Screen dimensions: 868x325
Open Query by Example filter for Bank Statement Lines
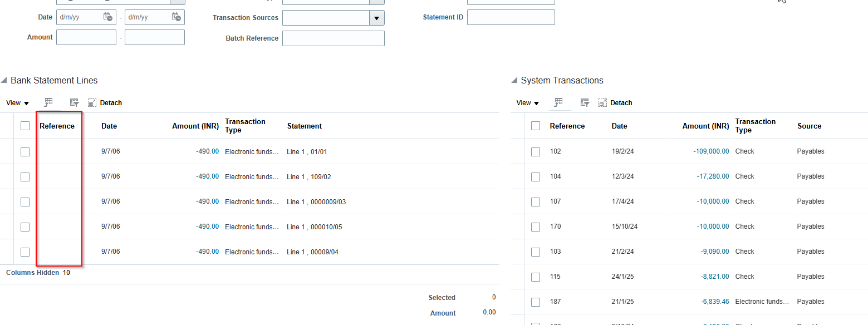pyautogui.click(x=73, y=102)
